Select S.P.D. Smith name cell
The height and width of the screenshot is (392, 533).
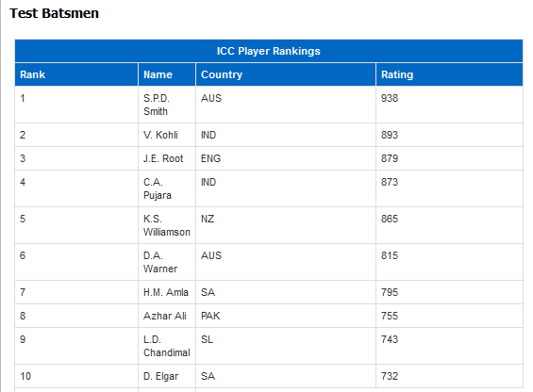click(167, 105)
